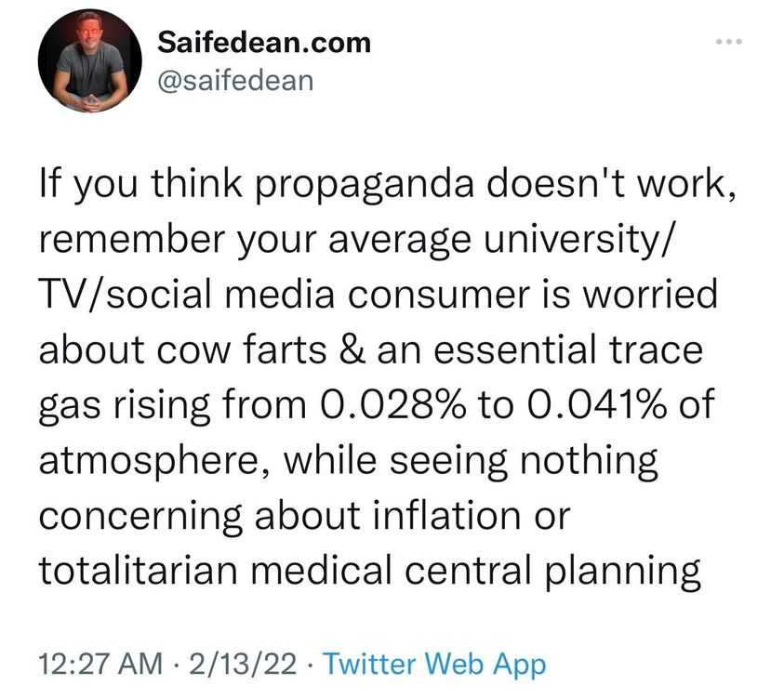Screen dimensions: 784x698
Task: Click the @saifedean handle
Action: pos(236,80)
